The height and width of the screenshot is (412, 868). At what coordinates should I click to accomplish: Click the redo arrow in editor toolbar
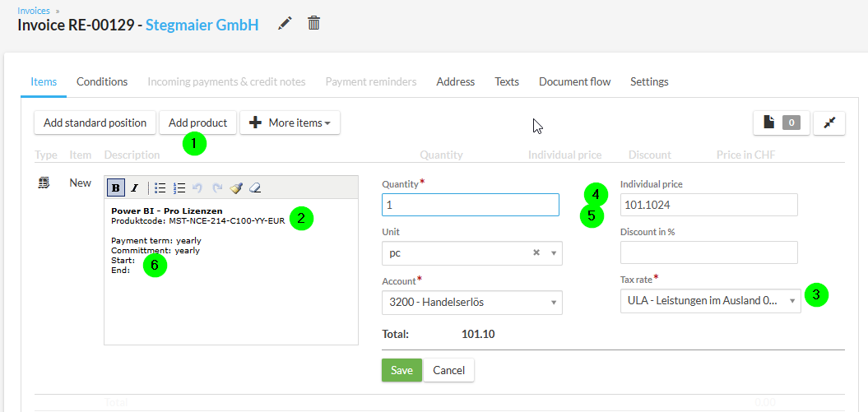[x=217, y=188]
